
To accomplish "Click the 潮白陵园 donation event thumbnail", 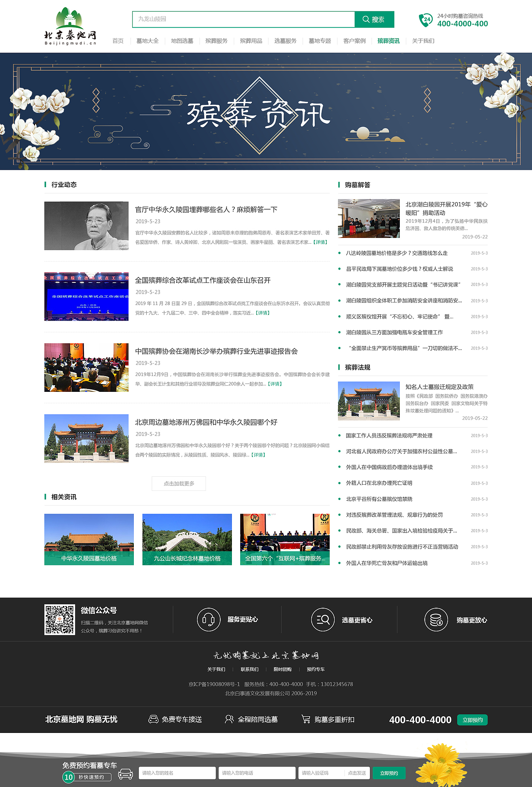I will tap(369, 218).
